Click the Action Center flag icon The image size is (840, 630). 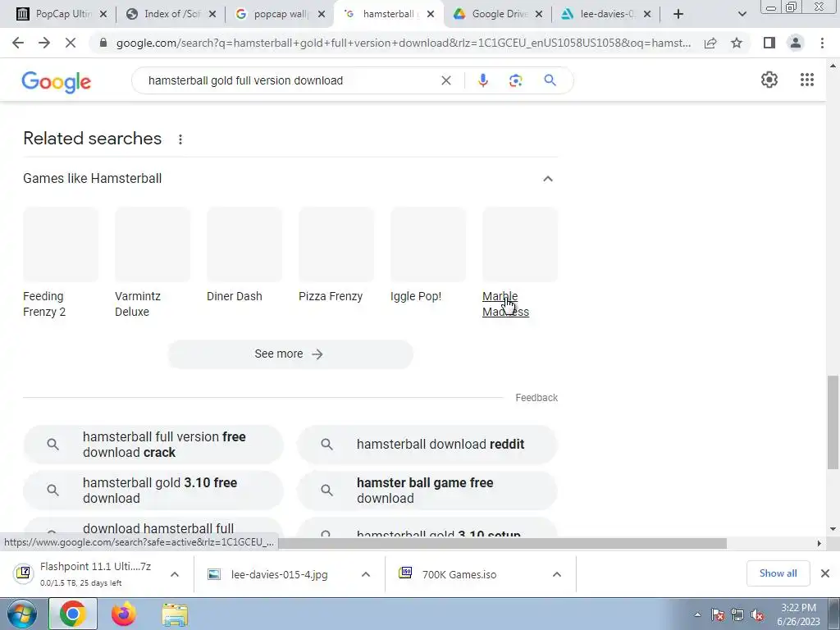[x=718, y=614]
